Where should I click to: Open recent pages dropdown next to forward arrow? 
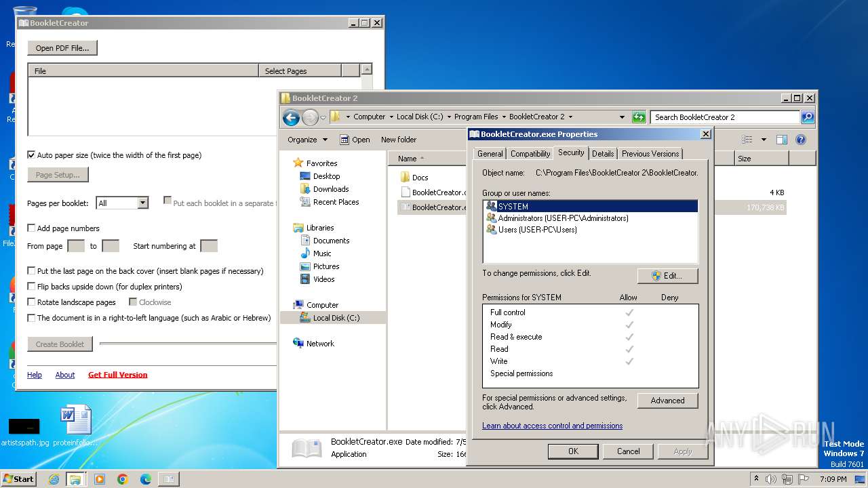click(x=323, y=117)
